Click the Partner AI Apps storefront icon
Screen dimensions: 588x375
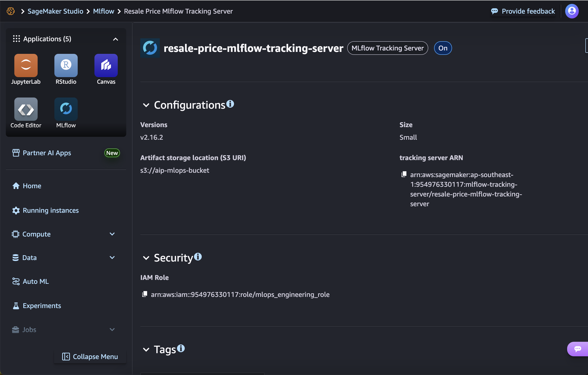16,153
